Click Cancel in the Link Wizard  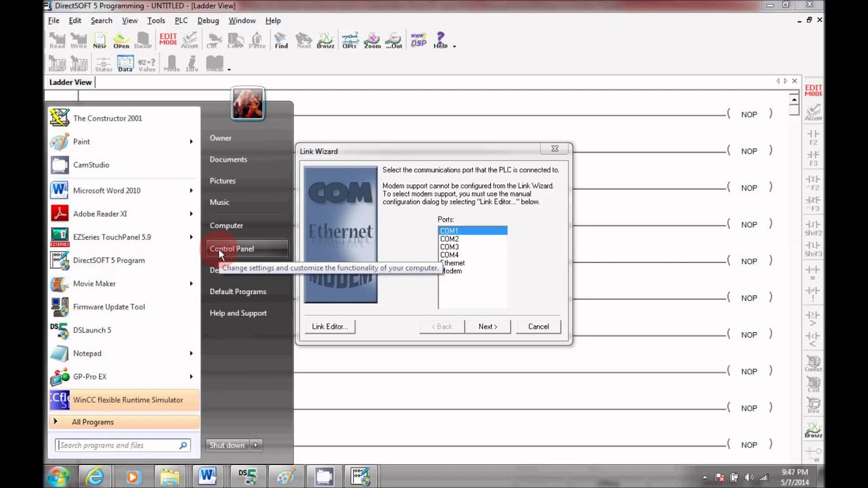point(538,327)
